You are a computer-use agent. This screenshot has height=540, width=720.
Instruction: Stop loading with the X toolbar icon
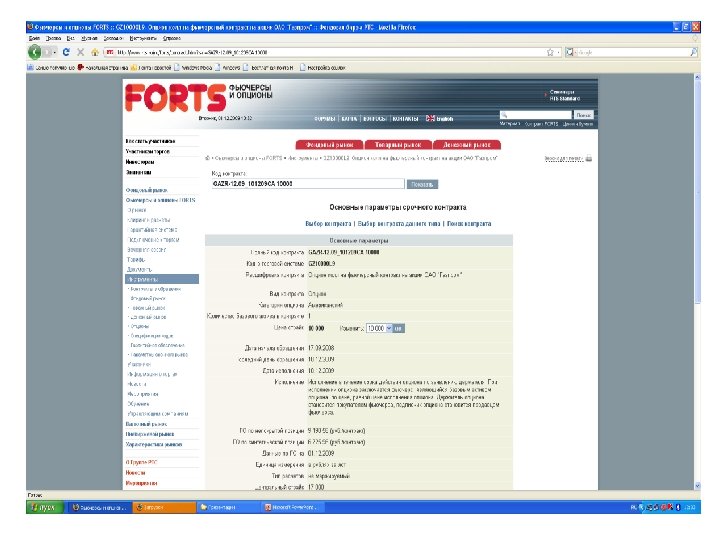click(80, 52)
